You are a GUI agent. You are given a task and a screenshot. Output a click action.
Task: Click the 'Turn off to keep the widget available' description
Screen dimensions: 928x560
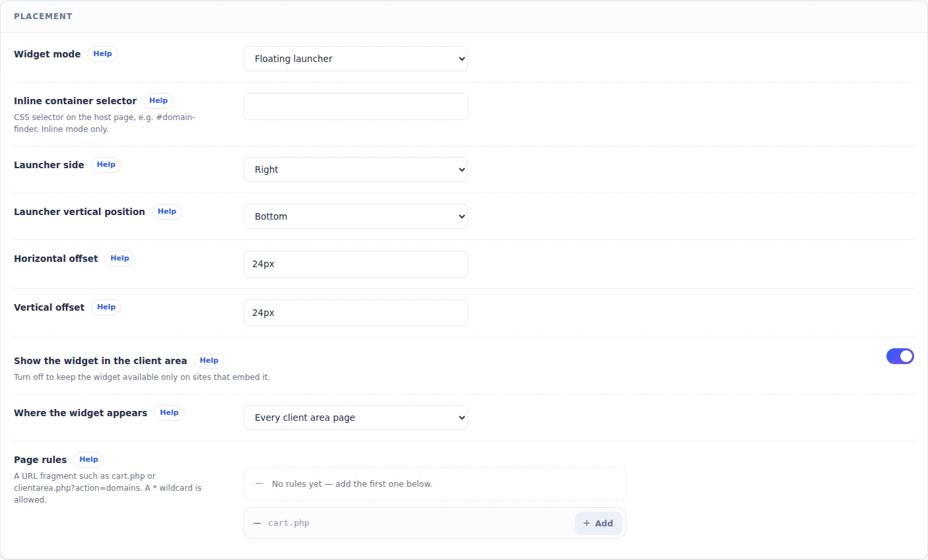142,377
